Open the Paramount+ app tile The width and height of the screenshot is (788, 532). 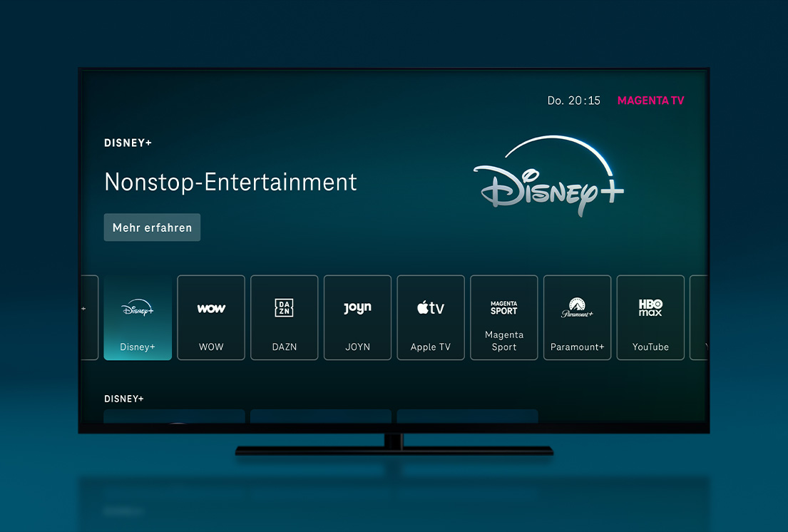(578, 317)
